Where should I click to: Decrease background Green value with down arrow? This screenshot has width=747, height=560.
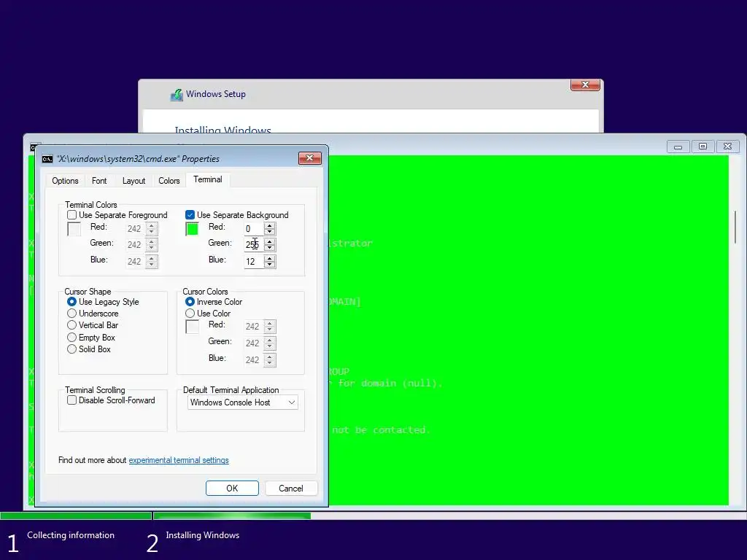(270, 248)
